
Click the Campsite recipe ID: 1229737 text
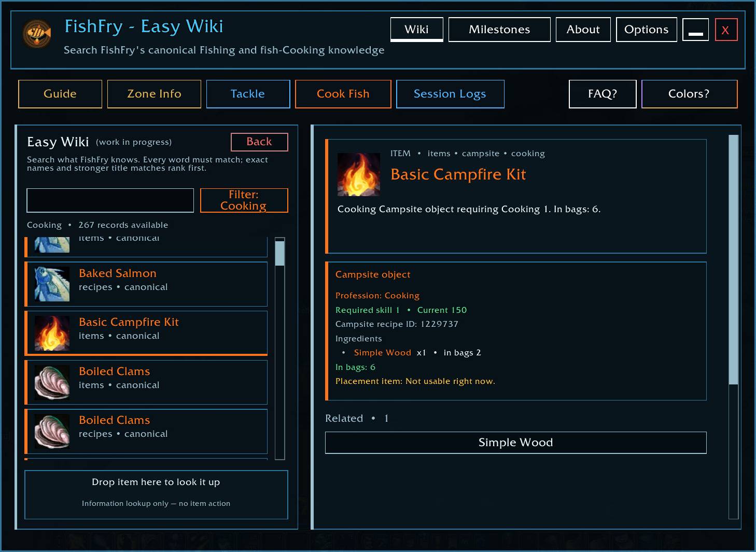coord(397,324)
